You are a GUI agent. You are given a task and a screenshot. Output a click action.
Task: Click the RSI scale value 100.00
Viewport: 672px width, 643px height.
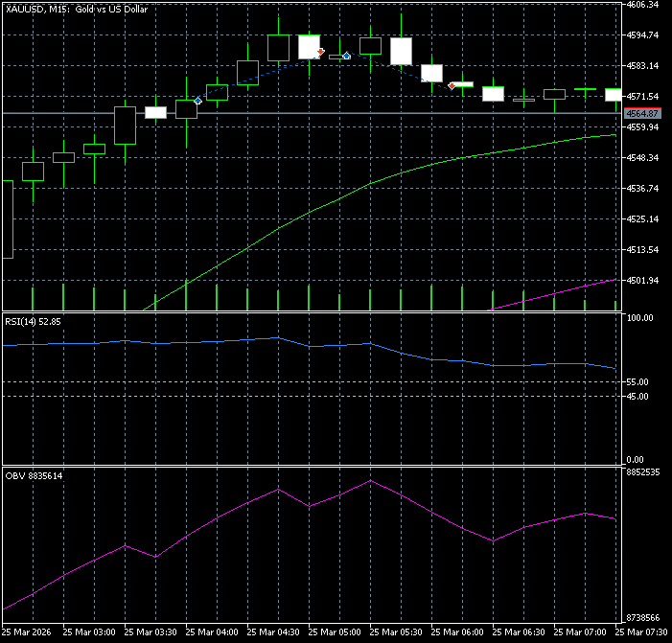(639, 318)
